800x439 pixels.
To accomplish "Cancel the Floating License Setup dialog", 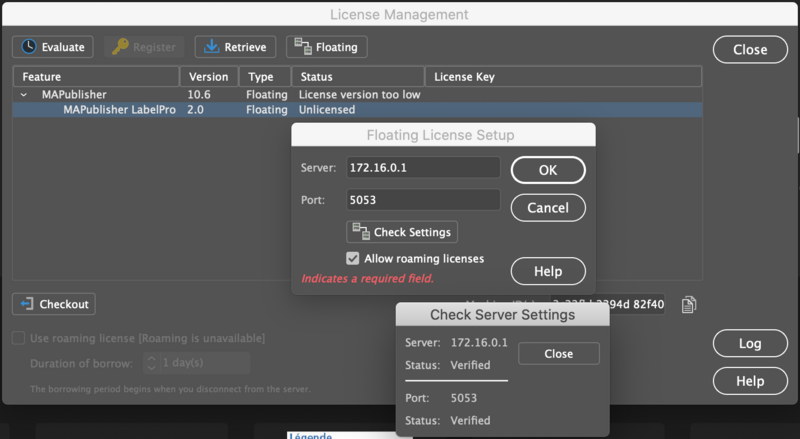I will 547,207.
